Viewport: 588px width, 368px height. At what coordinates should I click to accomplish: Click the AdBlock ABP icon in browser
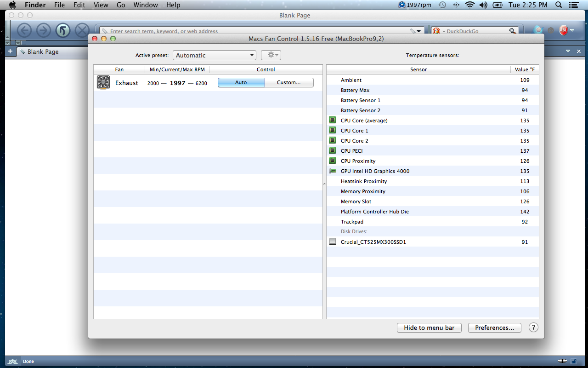(564, 31)
